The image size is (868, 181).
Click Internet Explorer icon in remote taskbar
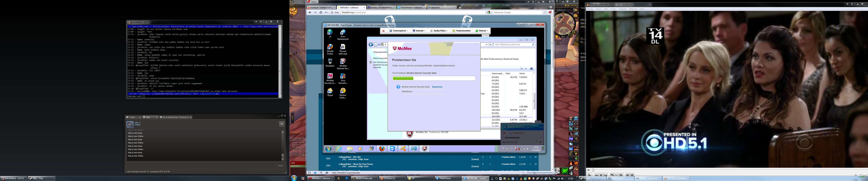(x=339, y=149)
